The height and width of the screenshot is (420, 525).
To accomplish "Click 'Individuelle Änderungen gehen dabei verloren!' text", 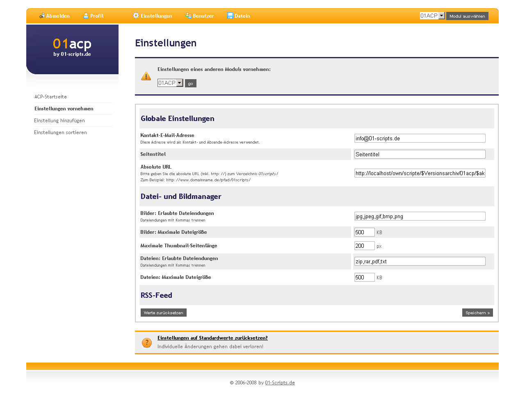I will coord(210,347).
